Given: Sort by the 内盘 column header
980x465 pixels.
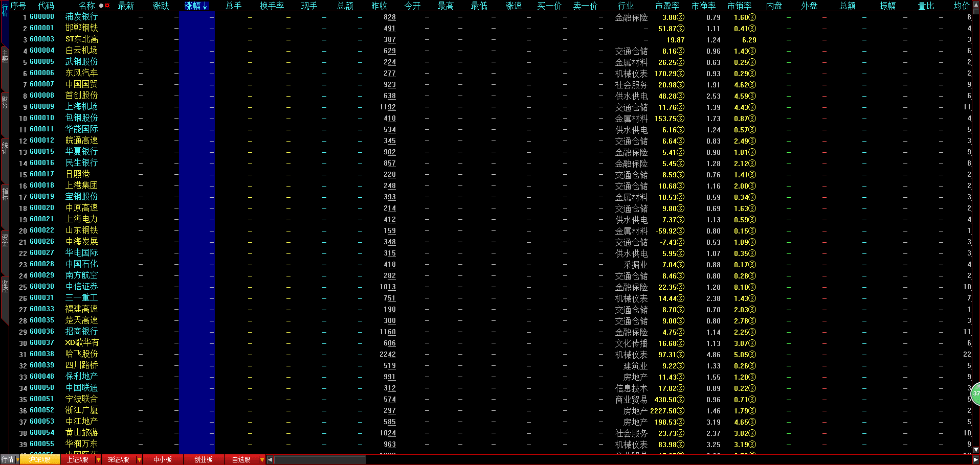Looking at the screenshot, I should pos(774,6).
